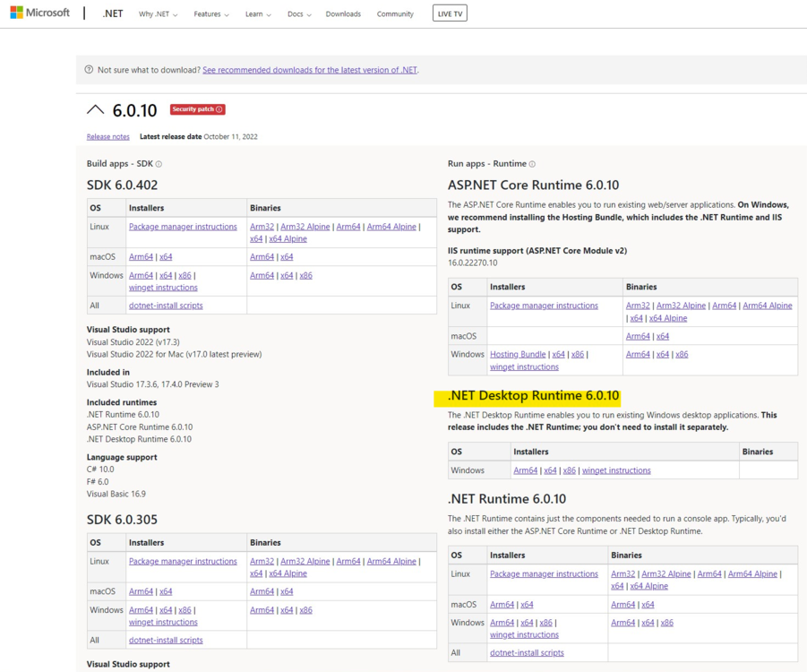The width and height of the screenshot is (807, 672).
Task: Open the recommended downloads link
Action: [310, 70]
